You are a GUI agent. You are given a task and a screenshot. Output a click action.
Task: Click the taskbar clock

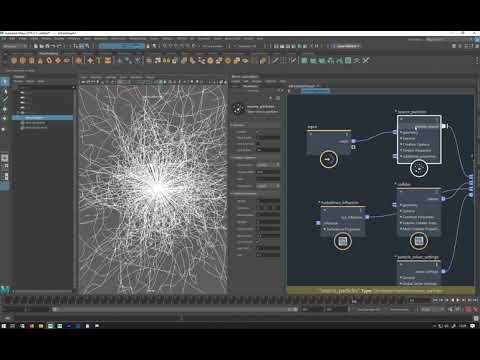[463, 326]
